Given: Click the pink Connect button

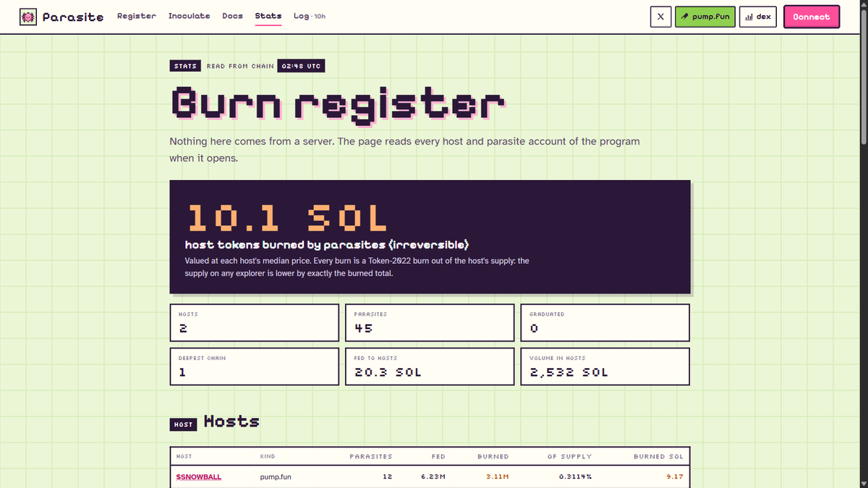Looking at the screenshot, I should click(x=812, y=17).
